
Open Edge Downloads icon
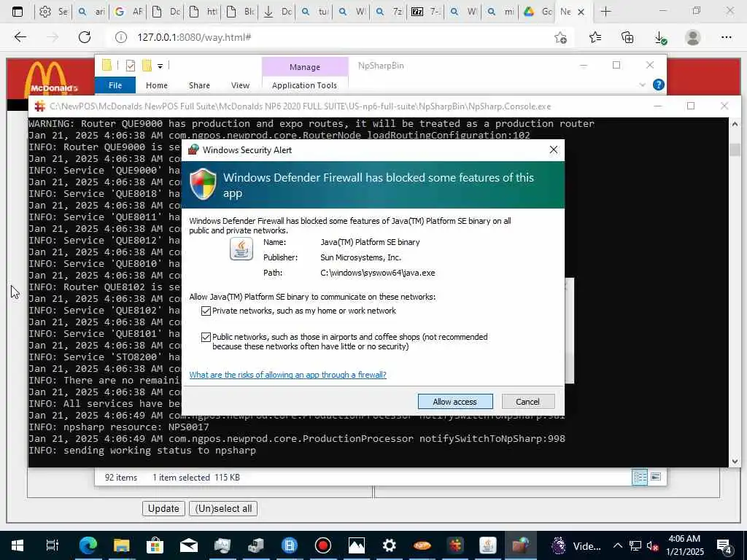point(660,37)
